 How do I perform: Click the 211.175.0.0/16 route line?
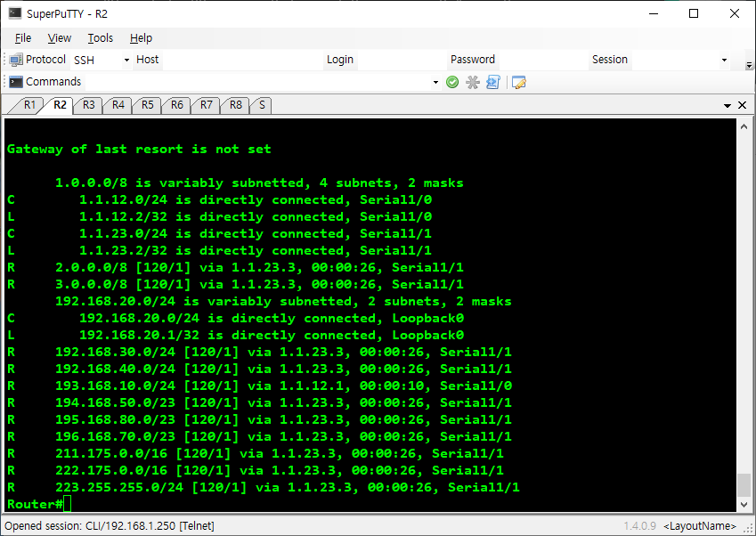point(256,453)
